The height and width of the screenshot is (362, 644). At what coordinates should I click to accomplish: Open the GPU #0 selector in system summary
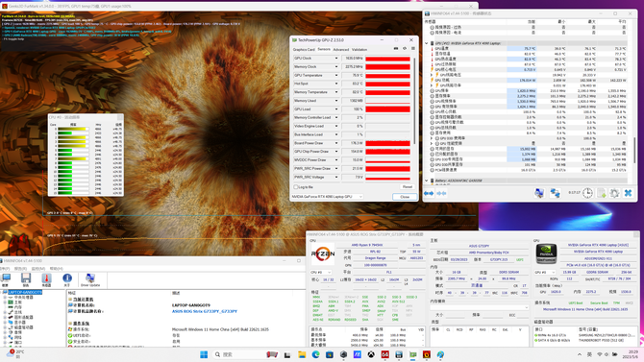545,272
